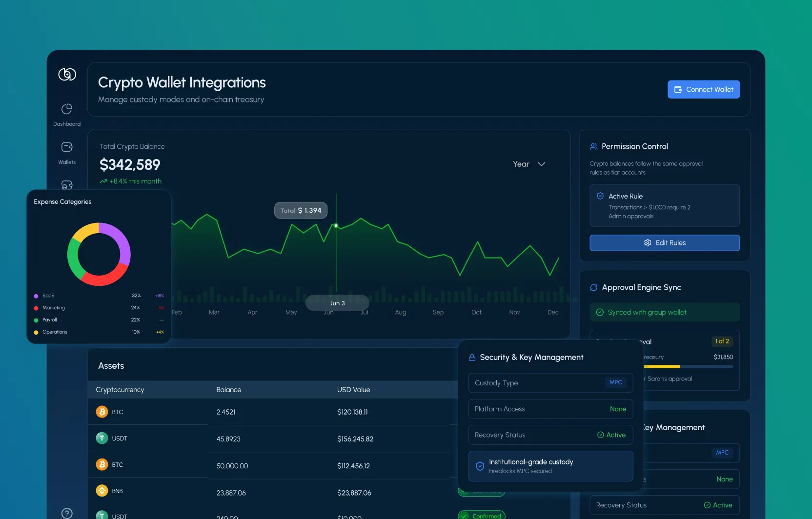Click the green Payroll legend dot
812x519 pixels.
(x=36, y=320)
